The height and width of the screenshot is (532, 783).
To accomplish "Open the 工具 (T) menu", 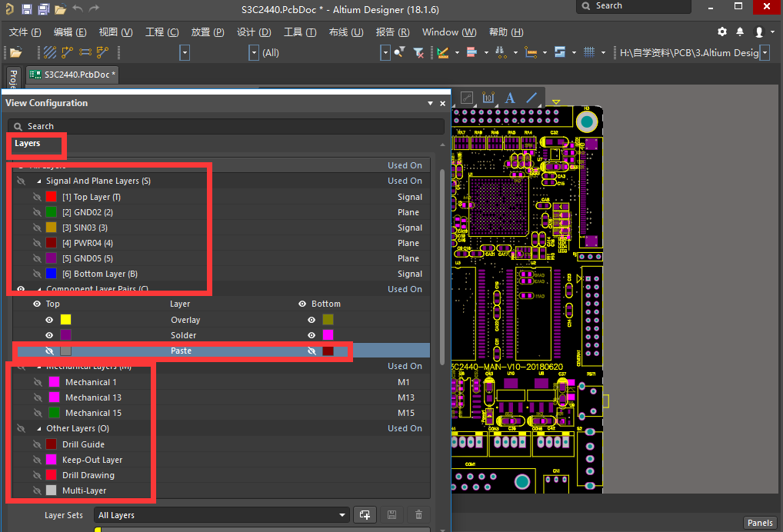I will click(x=300, y=32).
